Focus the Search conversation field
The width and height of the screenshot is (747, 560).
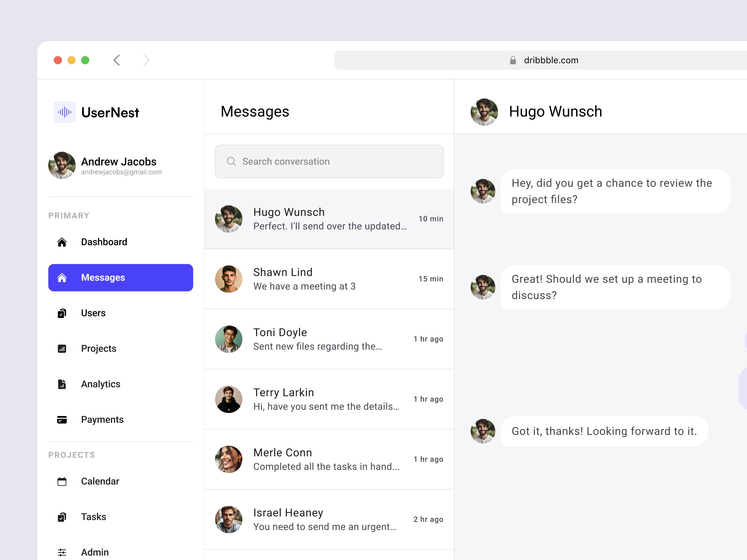(x=338, y=161)
